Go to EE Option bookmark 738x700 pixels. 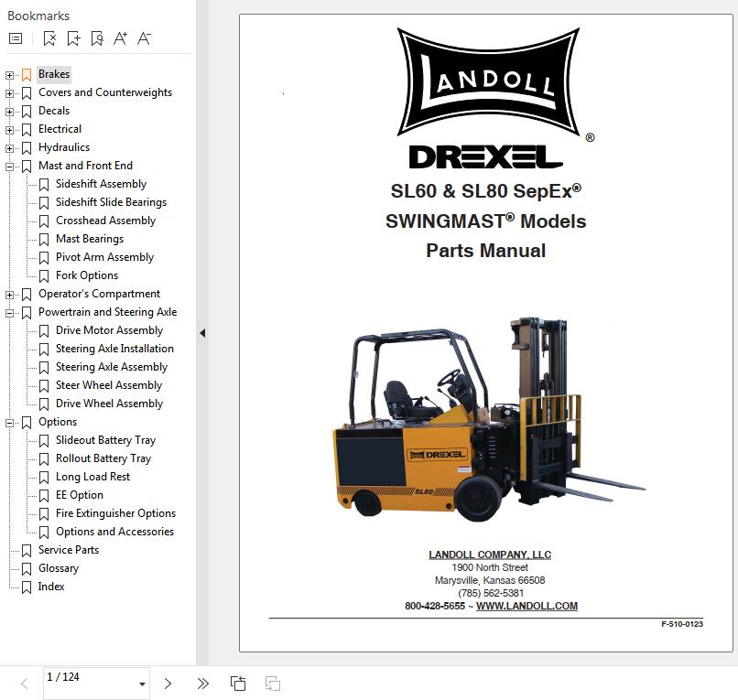[79, 495]
